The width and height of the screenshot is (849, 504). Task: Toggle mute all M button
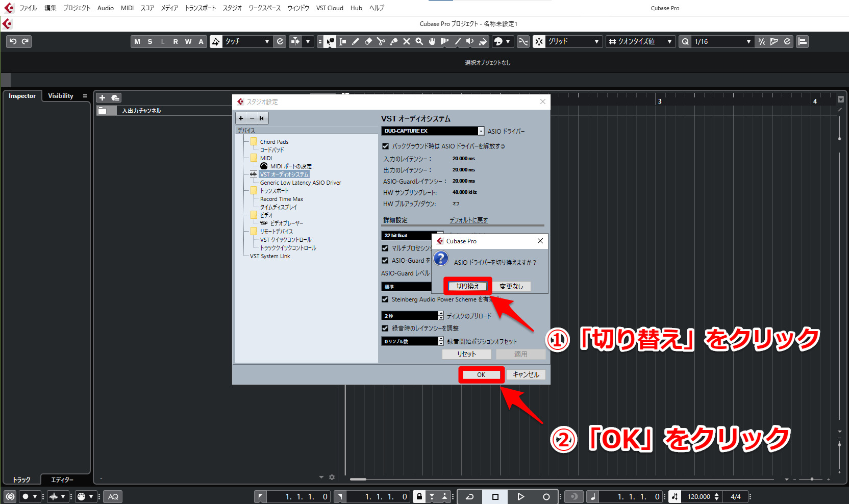click(137, 41)
